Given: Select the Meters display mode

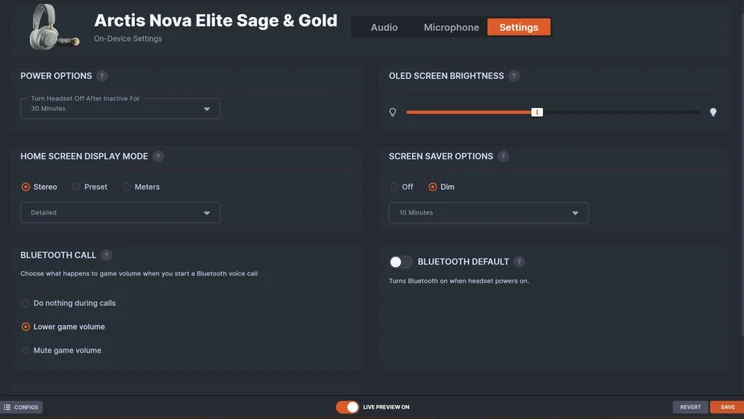Looking at the screenshot, I should (x=141, y=187).
